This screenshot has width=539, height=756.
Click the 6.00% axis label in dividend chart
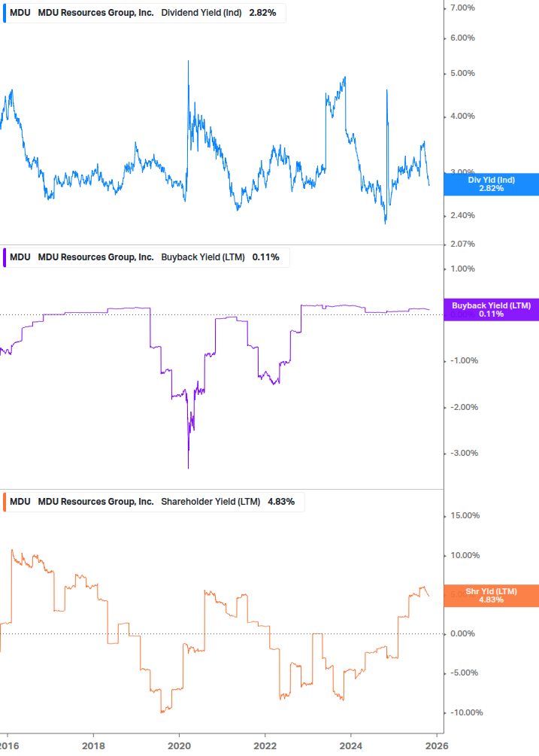pyautogui.click(x=462, y=38)
